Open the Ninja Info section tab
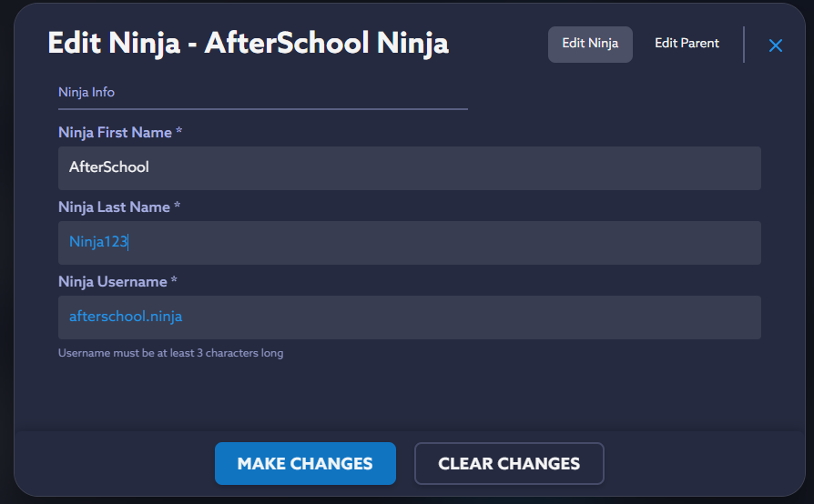This screenshot has width=814, height=504. coord(86,92)
